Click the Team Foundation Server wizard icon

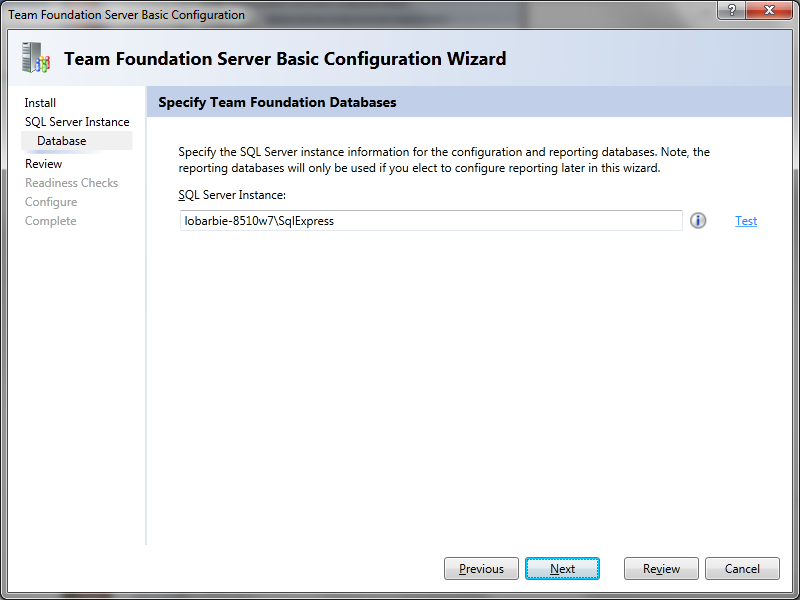(x=35, y=58)
